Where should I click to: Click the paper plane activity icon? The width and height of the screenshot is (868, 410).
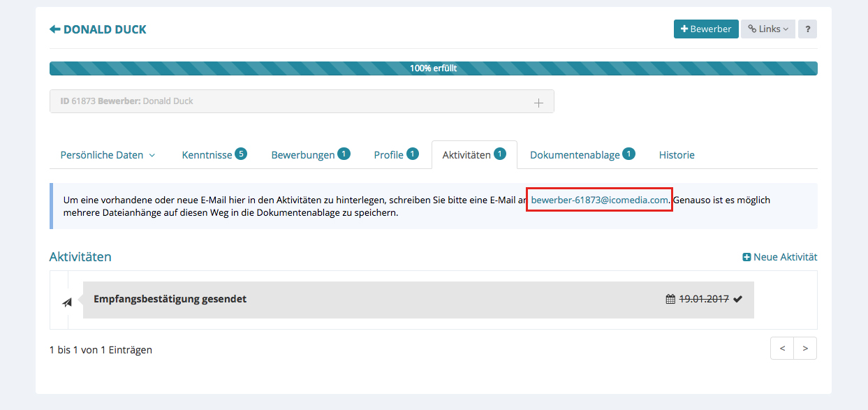tap(67, 302)
